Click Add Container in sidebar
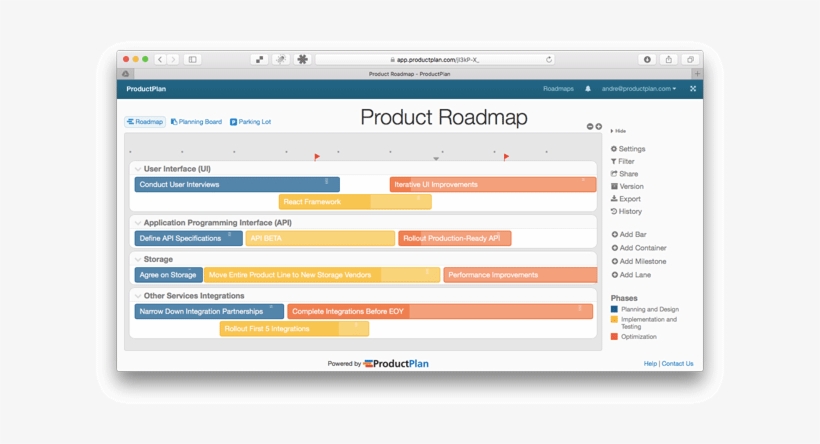The image size is (820, 444). (639, 248)
